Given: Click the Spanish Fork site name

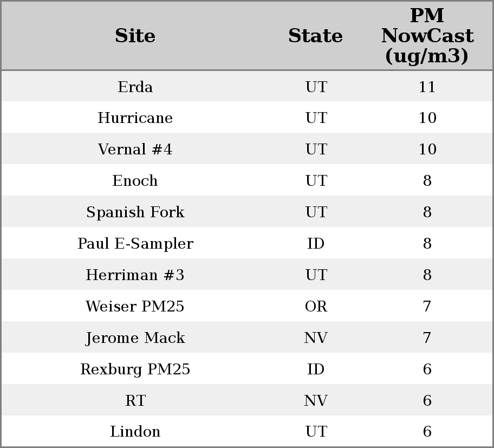Looking at the screenshot, I should [135, 212].
